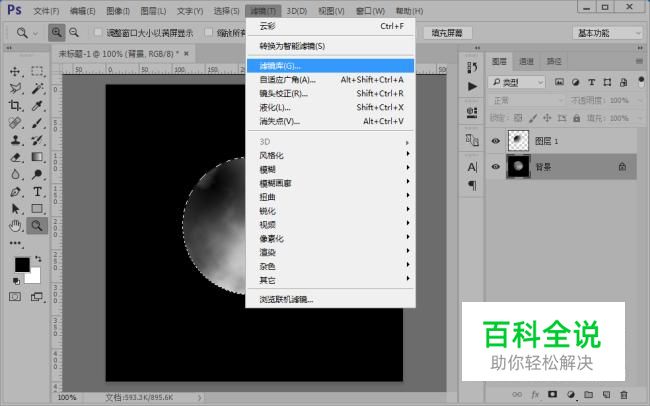The image size is (650, 406).
Task: Choose 转换为智能滤镜(S) entry
Action: pos(331,46)
